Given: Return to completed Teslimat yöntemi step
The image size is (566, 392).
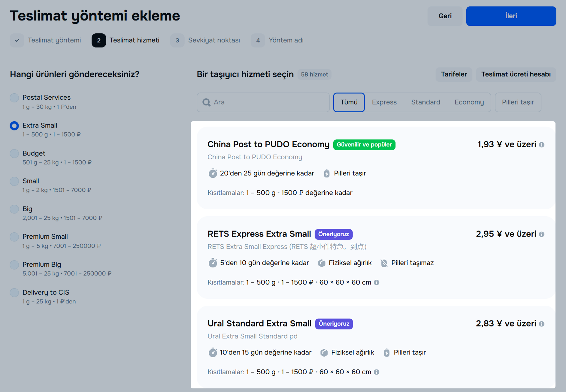Looking at the screenshot, I should (46, 40).
